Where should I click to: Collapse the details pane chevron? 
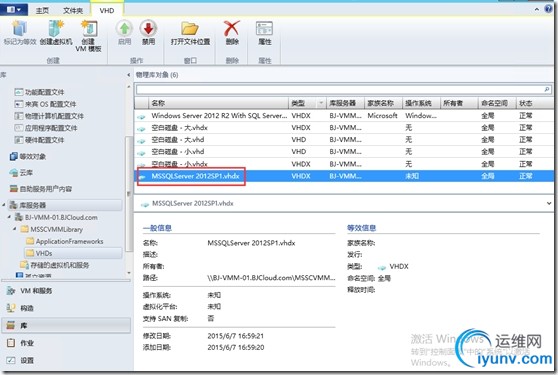549,203
